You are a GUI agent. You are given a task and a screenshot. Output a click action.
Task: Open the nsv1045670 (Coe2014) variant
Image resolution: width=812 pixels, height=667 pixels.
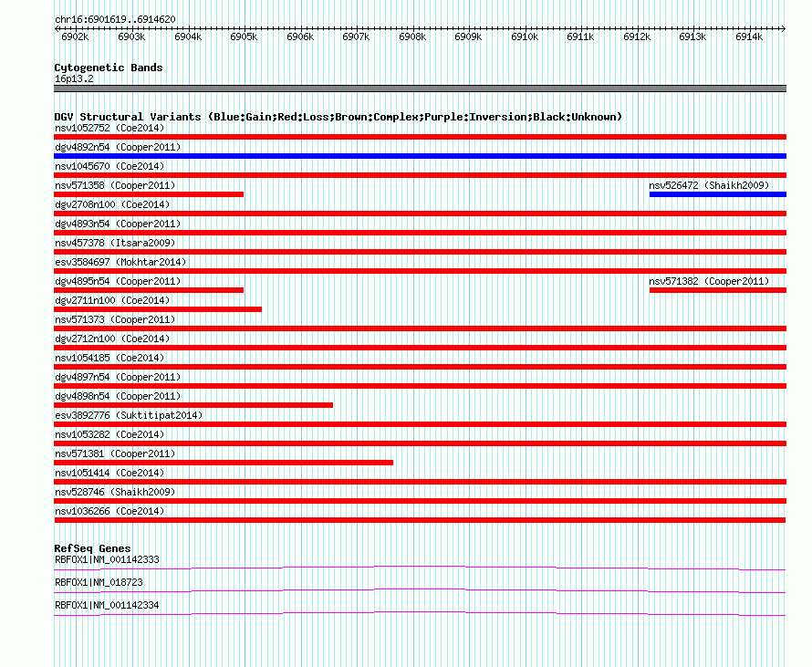(109, 166)
